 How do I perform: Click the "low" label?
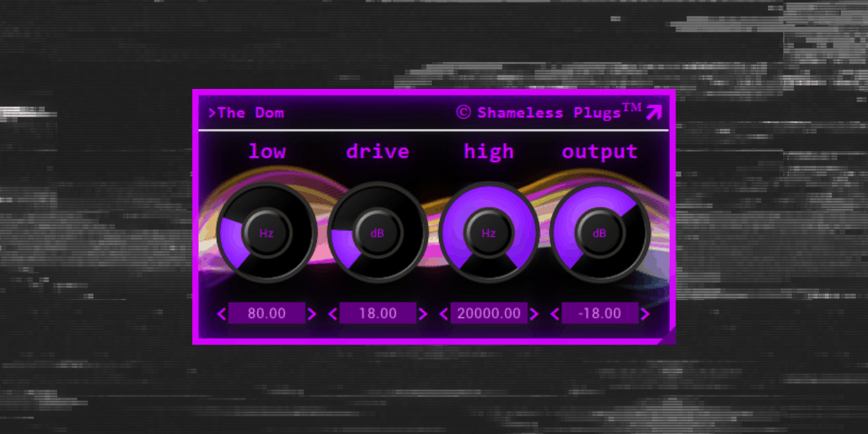(267, 152)
